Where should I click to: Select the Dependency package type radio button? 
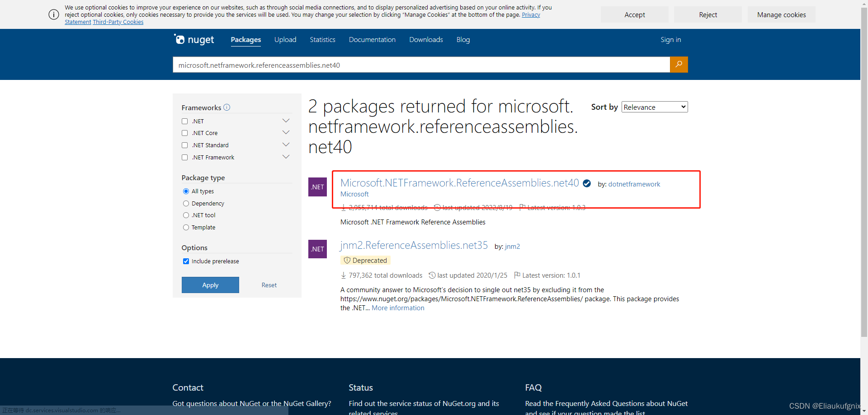(185, 203)
